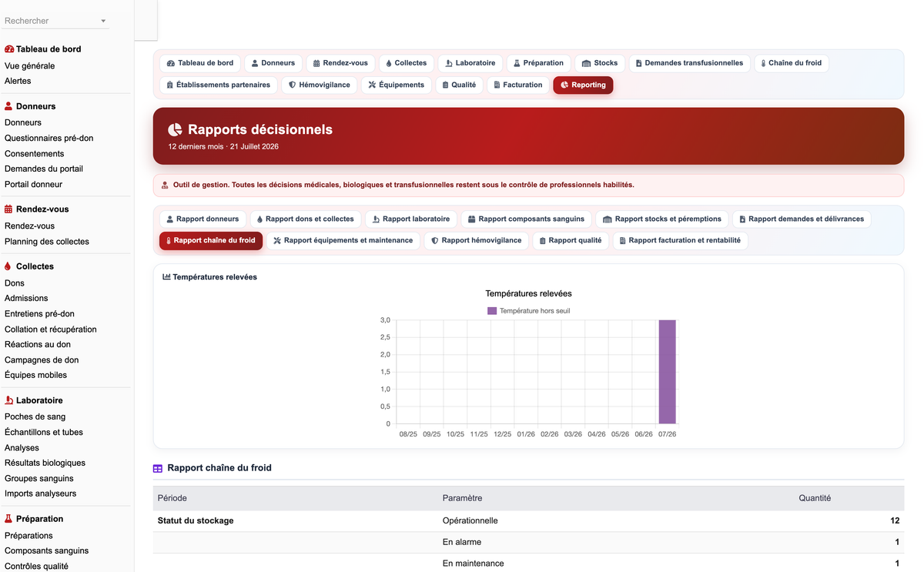Viewport: 924px width, 572px height.
Task: Open Questionnaires pré-don link
Action: point(49,139)
